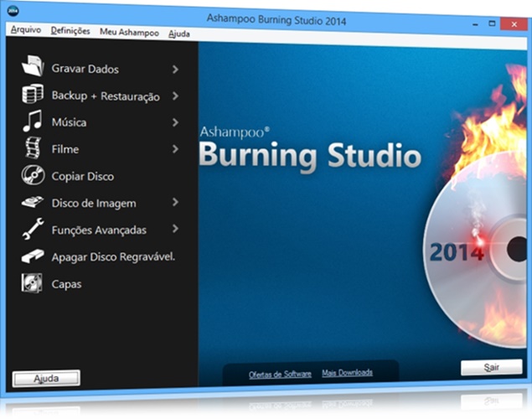Viewport: 532px width, 419px height.
Task: Follow the Ofertas de Software link
Action: (280, 375)
